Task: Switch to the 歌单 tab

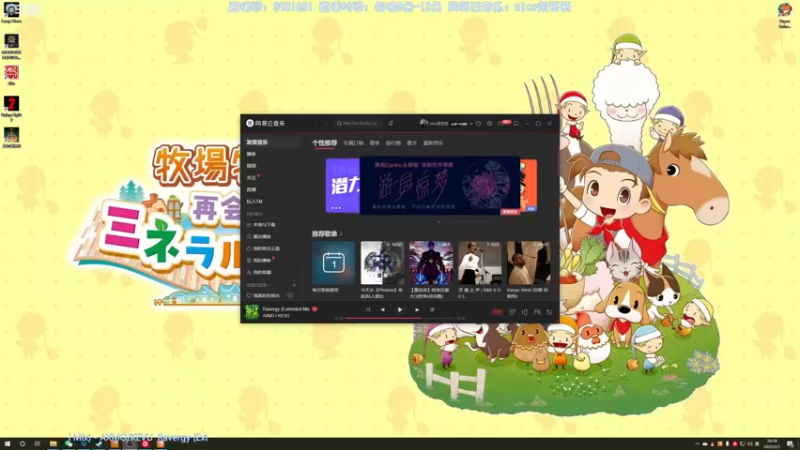Action: point(374,143)
